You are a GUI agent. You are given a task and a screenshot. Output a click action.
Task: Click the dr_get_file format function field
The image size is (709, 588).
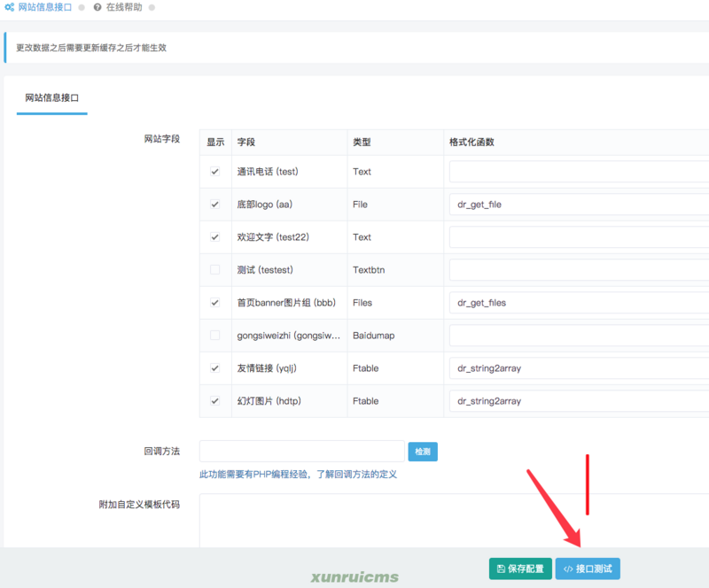[x=580, y=205]
